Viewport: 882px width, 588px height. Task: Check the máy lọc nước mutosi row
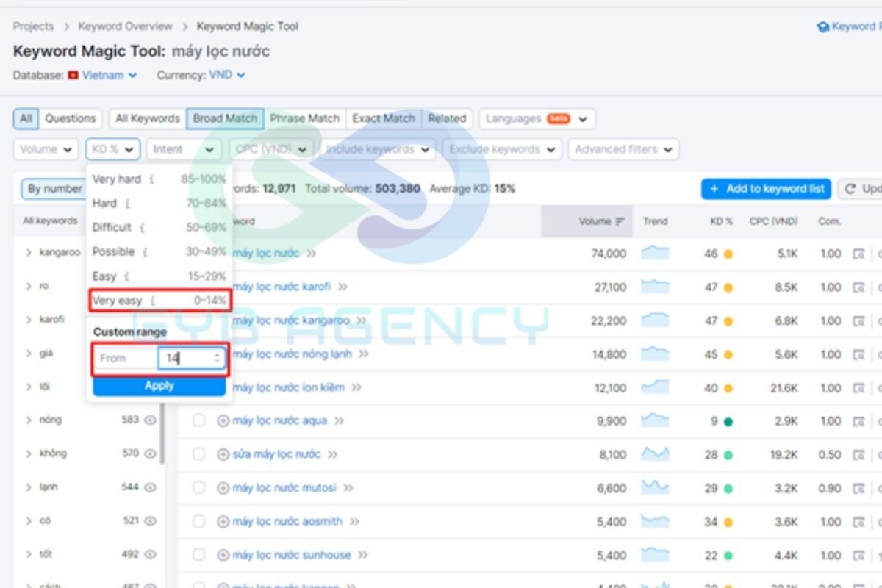(x=198, y=488)
